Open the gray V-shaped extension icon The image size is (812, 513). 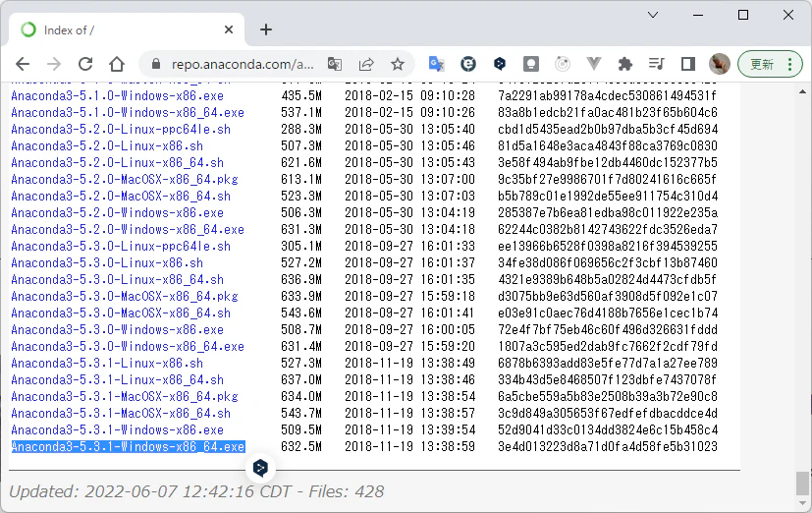click(594, 64)
